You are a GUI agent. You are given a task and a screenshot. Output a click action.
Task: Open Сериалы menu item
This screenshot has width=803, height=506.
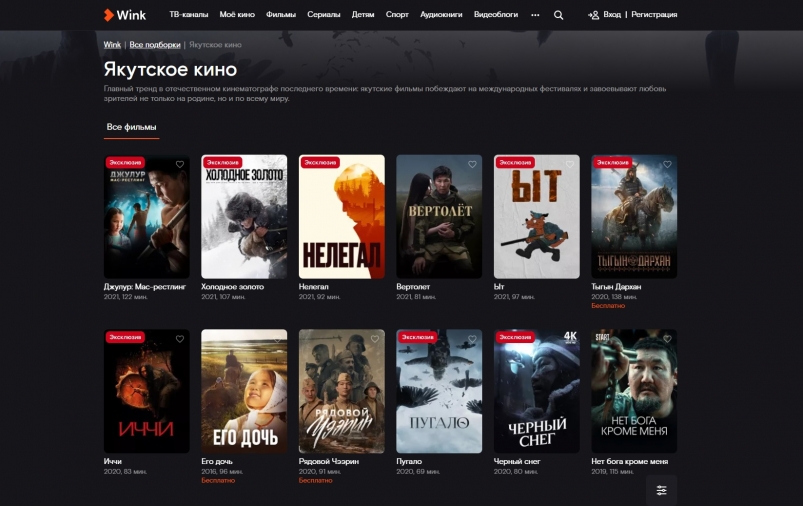[x=324, y=15]
